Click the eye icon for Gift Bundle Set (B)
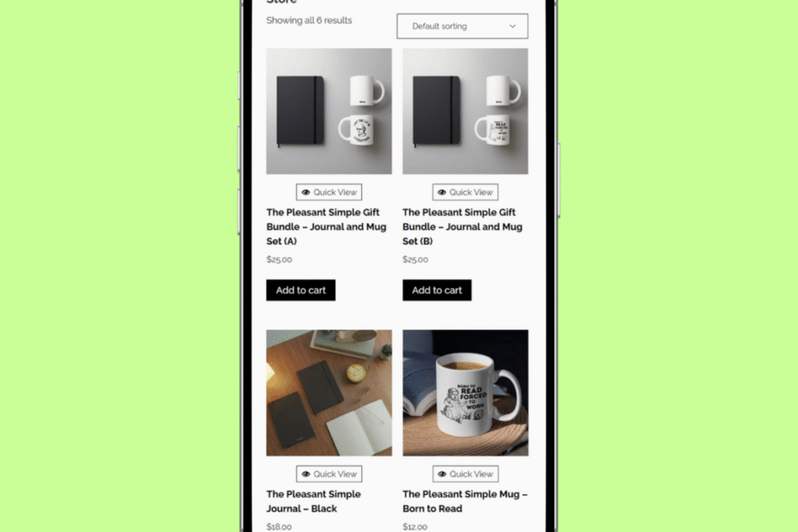 [x=442, y=192]
